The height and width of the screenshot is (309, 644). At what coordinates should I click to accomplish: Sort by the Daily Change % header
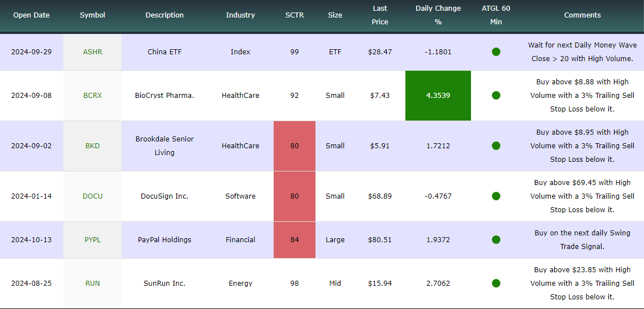click(438, 15)
